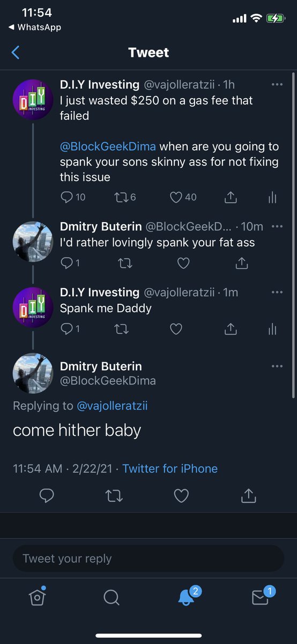Switch to the Search tab
The height and width of the screenshot is (644, 297).
coord(111,597)
